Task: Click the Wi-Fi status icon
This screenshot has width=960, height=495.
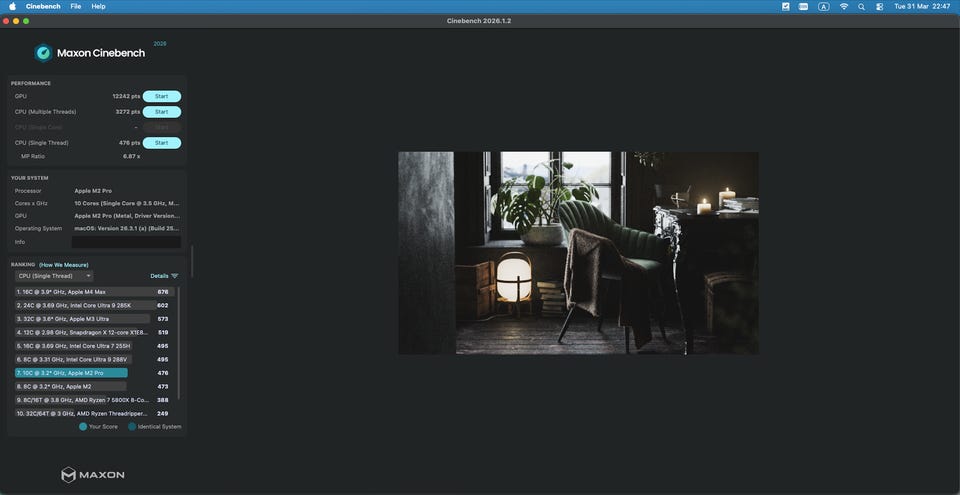Action: coord(843,6)
